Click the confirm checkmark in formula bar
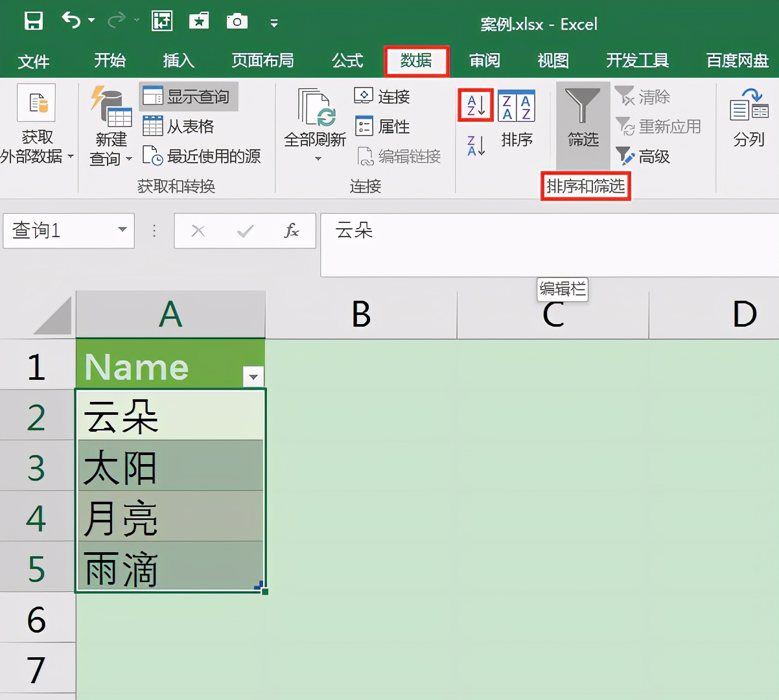 click(245, 231)
